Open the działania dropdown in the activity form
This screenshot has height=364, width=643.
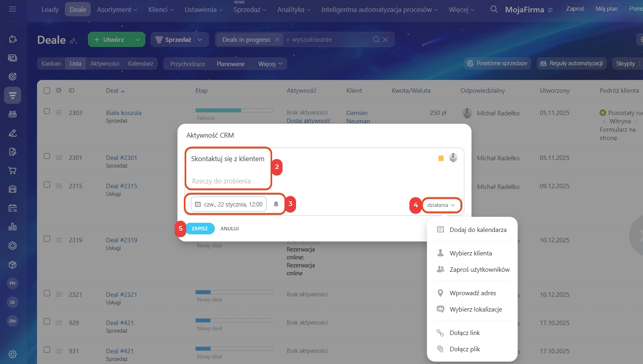441,205
